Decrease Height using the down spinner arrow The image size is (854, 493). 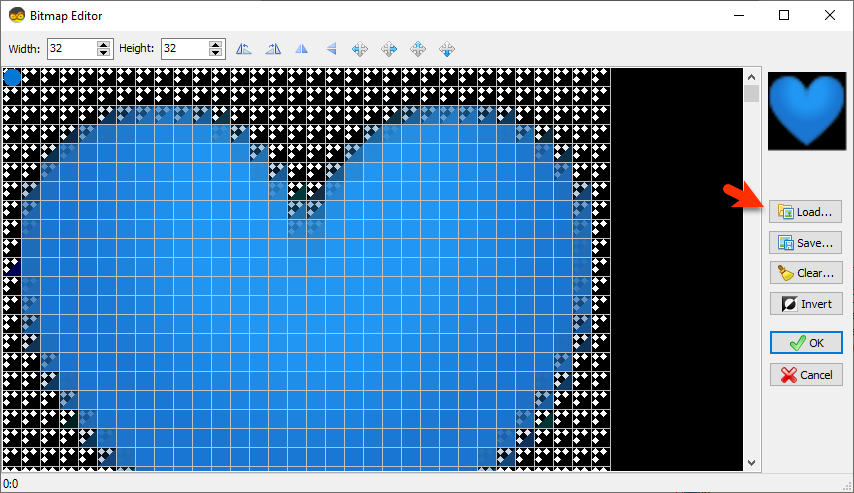pyautogui.click(x=216, y=53)
